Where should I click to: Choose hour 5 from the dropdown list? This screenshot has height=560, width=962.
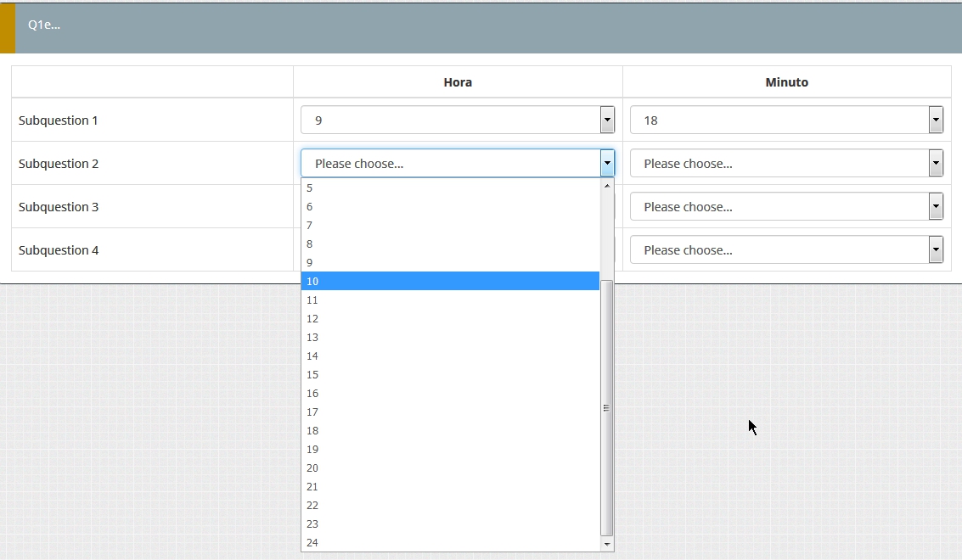tap(450, 188)
